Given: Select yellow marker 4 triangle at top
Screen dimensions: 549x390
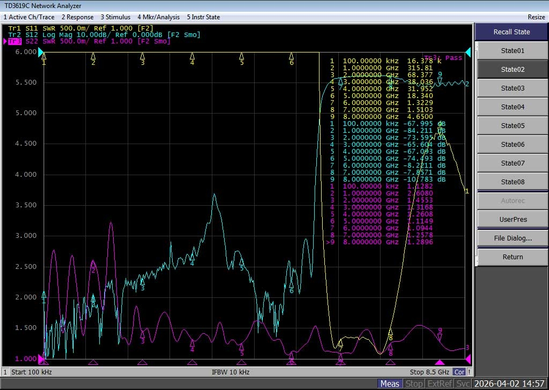Looking at the screenshot, I should pyautogui.click(x=192, y=56).
